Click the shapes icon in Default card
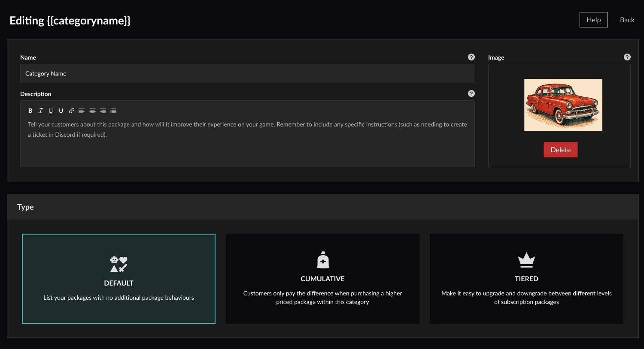Image resolution: width=644 pixels, height=349 pixels. point(119,264)
